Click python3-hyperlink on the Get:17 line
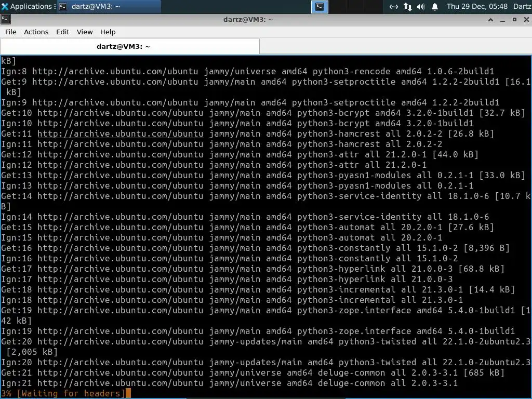Viewport: 532px width, 399px height. (x=341, y=269)
